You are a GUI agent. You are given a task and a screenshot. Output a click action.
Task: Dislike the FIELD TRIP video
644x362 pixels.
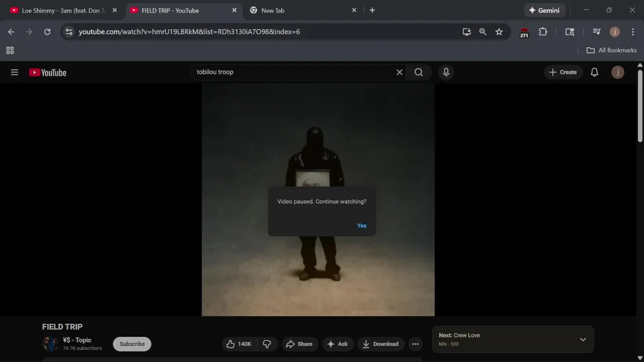tap(267, 344)
